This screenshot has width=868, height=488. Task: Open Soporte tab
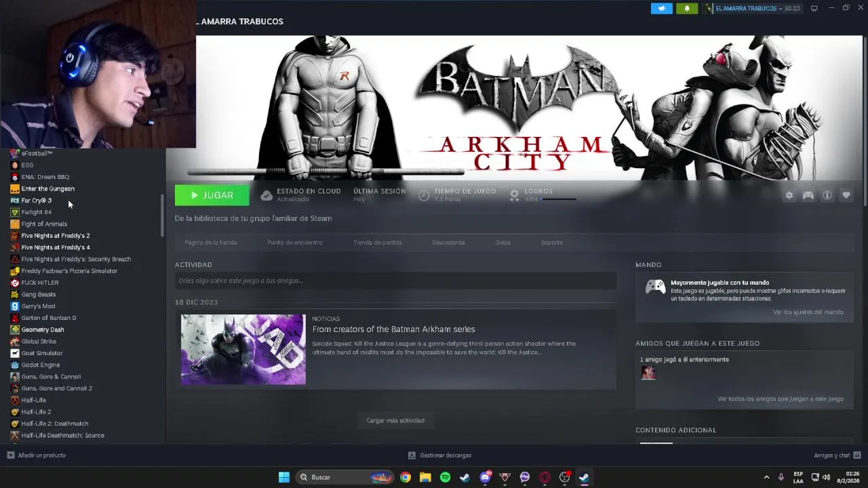click(552, 243)
